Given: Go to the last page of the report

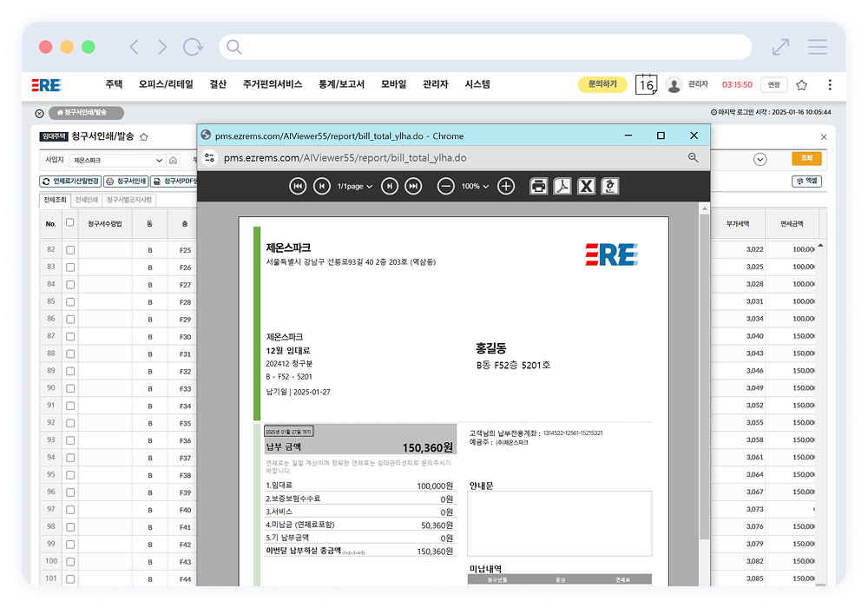Looking at the screenshot, I should [413, 186].
